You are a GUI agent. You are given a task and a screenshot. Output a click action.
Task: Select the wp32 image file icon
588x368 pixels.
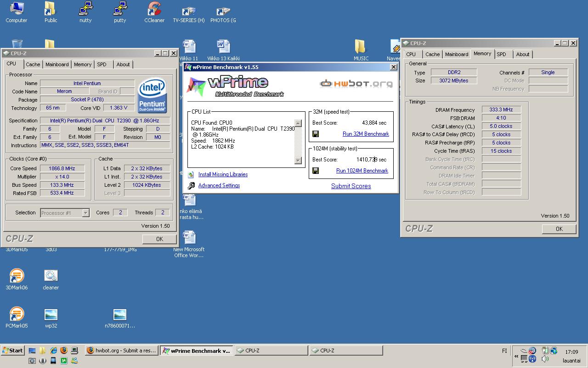pos(51,317)
